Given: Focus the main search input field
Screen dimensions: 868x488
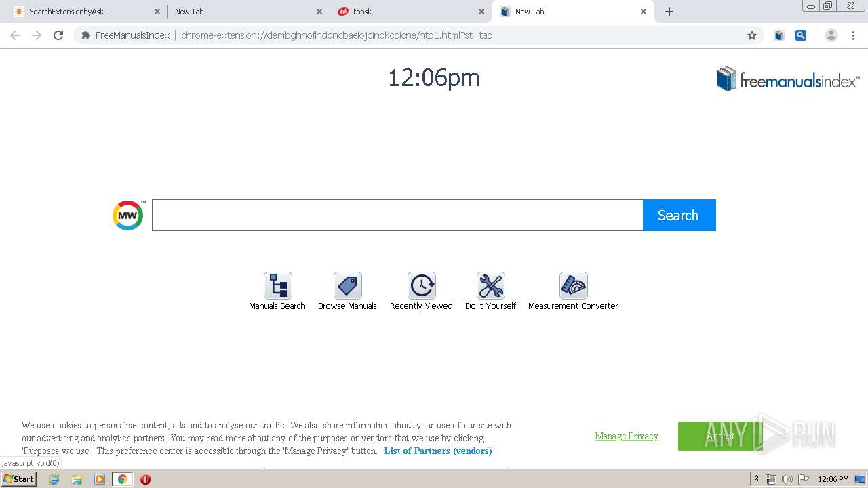Looking at the screenshot, I should click(x=397, y=215).
